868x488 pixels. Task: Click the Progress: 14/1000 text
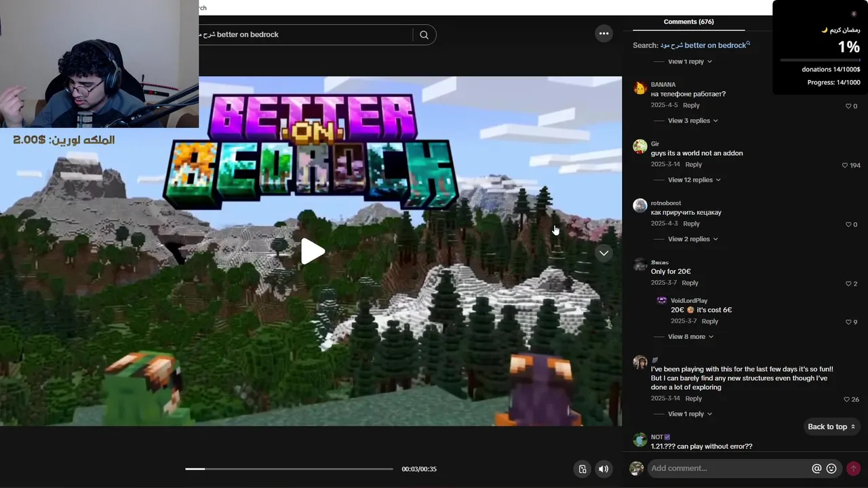833,83
